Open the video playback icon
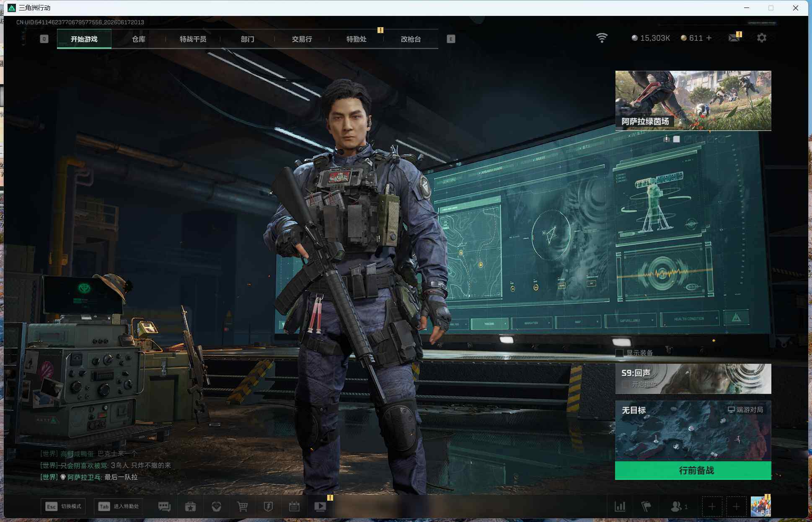Viewport: 812px width, 522px height. 320,507
